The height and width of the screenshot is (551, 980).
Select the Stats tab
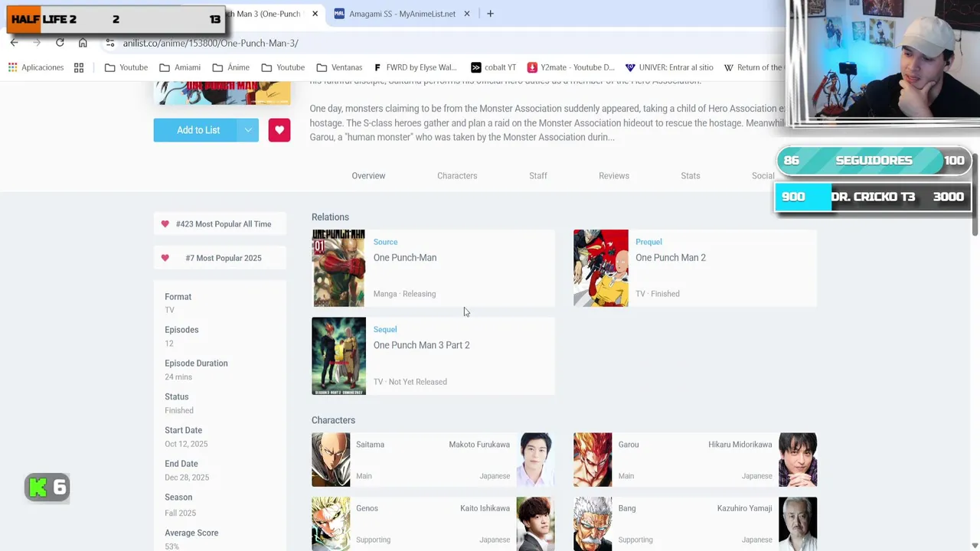tap(691, 176)
